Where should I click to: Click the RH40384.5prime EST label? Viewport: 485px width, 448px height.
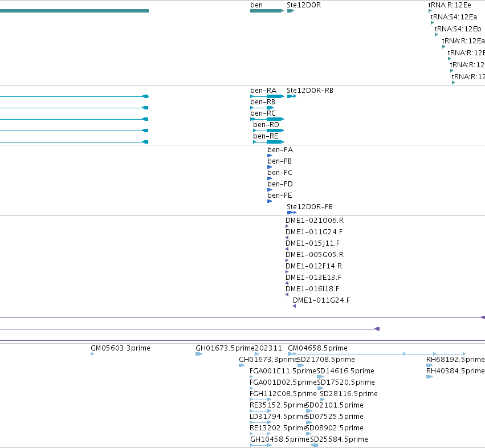coord(455,371)
